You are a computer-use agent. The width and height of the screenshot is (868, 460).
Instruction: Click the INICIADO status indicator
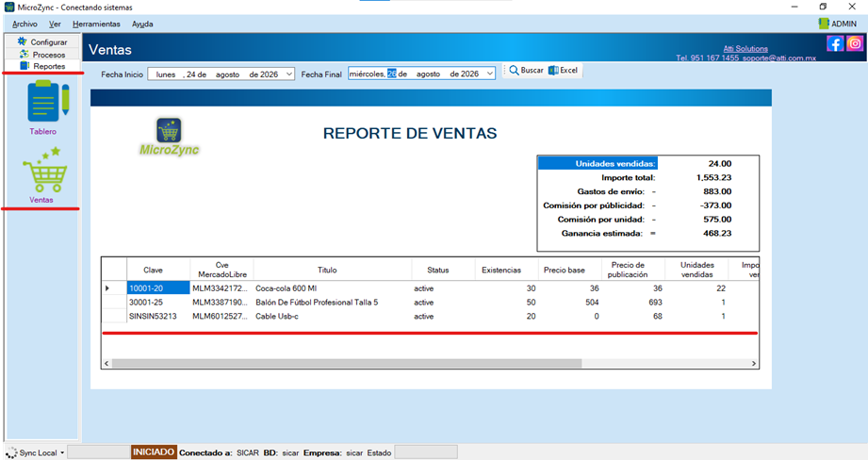coord(154,452)
